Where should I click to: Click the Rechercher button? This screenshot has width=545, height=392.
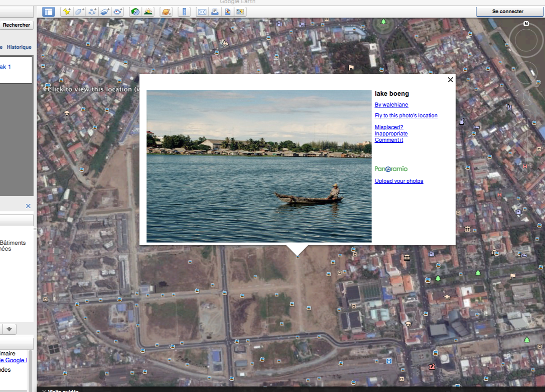(x=17, y=25)
